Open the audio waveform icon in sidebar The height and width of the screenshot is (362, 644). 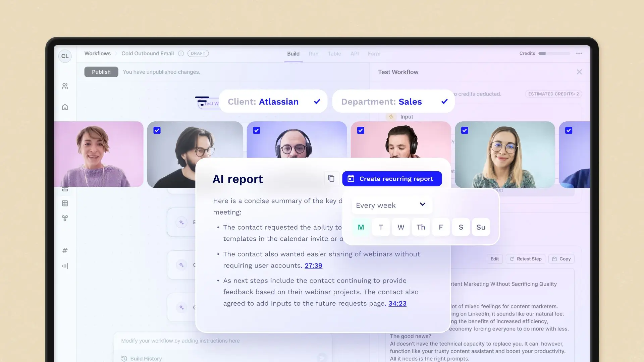click(65, 266)
